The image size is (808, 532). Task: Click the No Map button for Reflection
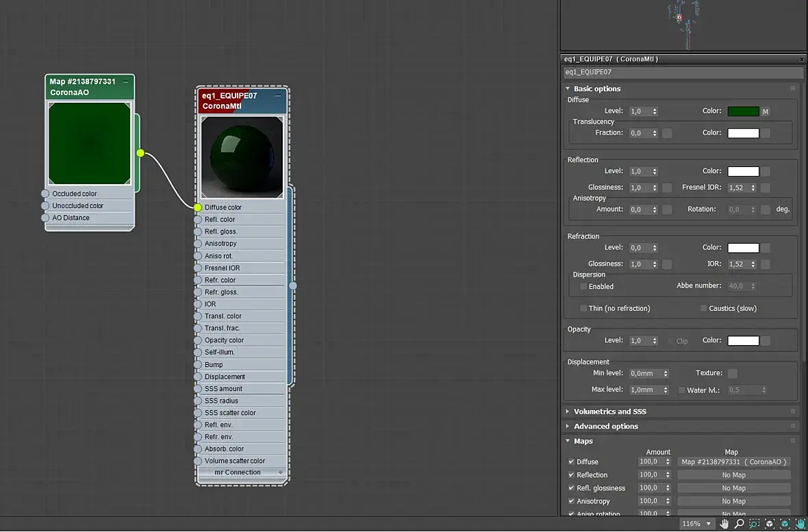pyautogui.click(x=734, y=474)
